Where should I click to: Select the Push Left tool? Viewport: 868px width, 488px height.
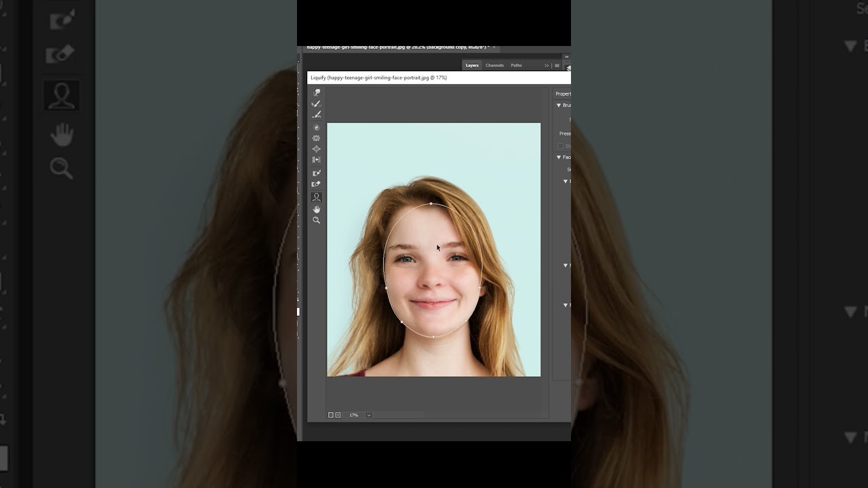click(x=316, y=160)
